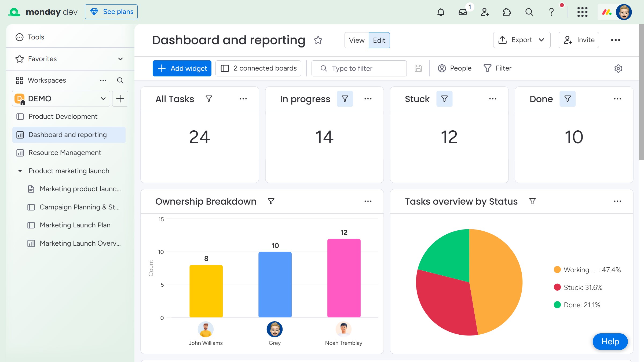Collapse Product marketing launch folder
The width and height of the screenshot is (644, 362).
[x=20, y=171]
